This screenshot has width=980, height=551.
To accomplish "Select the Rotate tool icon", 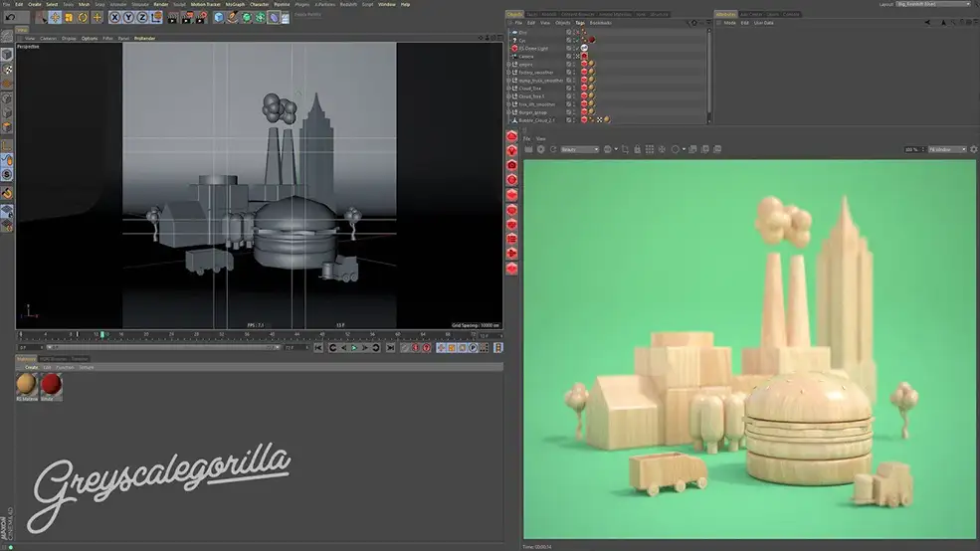I will pyautogui.click(x=83, y=18).
